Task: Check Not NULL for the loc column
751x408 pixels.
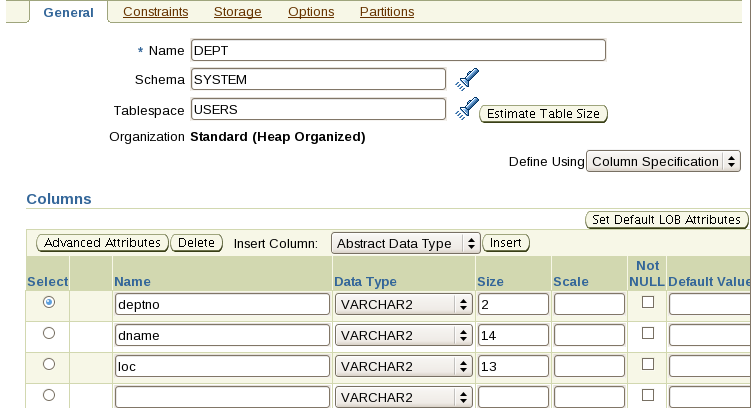Action: pos(648,365)
